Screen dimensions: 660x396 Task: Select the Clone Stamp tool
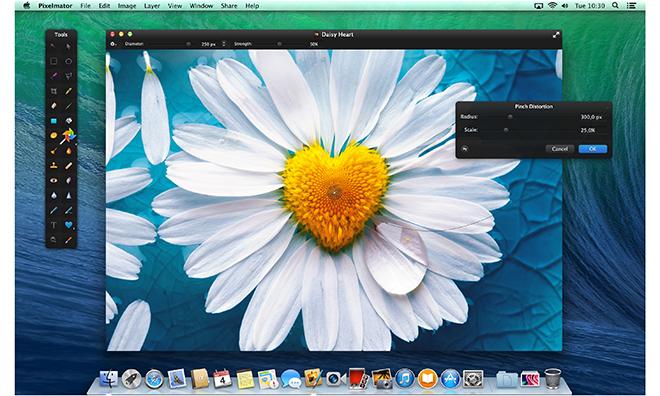coord(54,165)
